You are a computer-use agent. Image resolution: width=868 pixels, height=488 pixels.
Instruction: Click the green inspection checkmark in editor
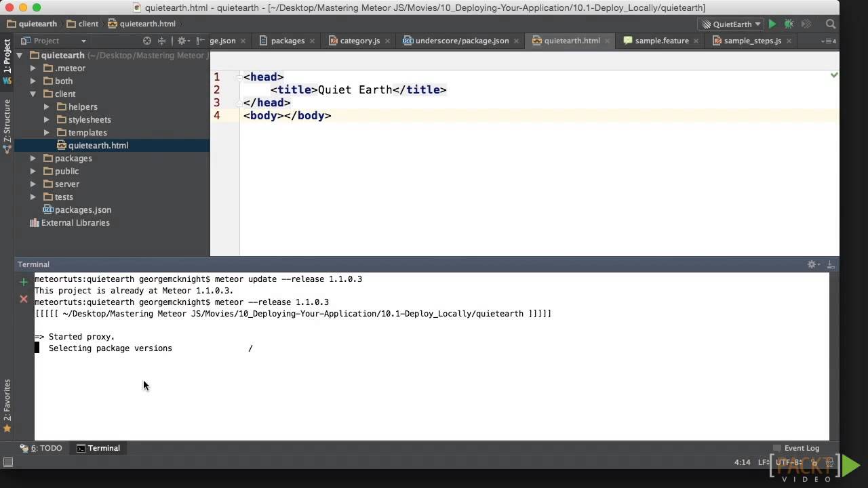pyautogui.click(x=834, y=75)
